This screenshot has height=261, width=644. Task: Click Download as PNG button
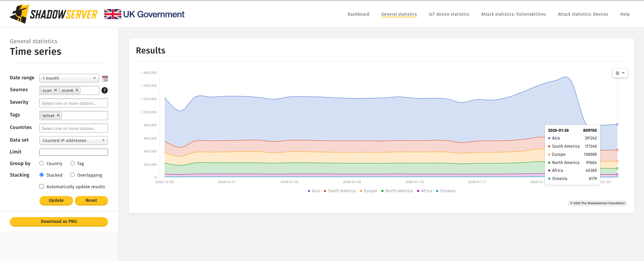(59, 222)
